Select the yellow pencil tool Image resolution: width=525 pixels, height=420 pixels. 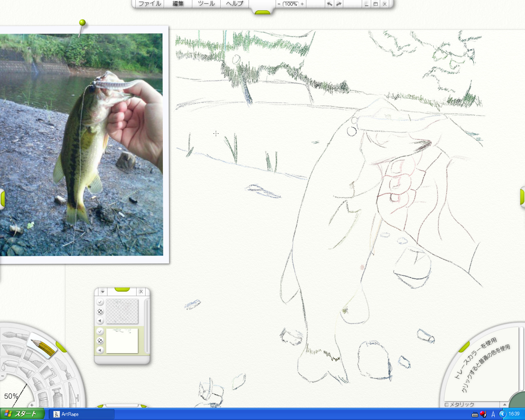43,347
